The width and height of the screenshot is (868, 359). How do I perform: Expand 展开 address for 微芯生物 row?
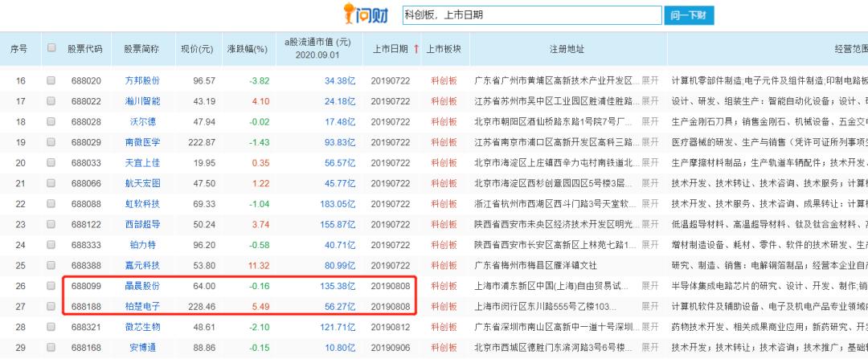click(650, 328)
